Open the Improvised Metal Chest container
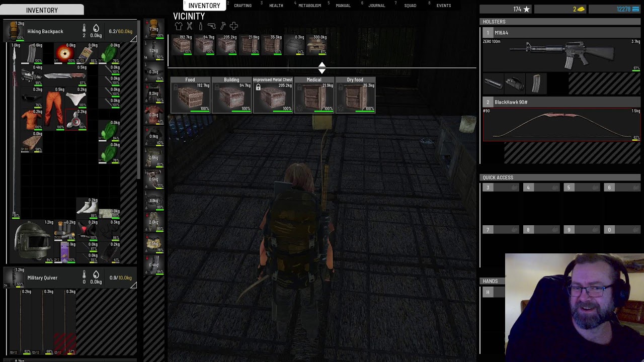Screen dimensions: 644x362 coord(273,95)
